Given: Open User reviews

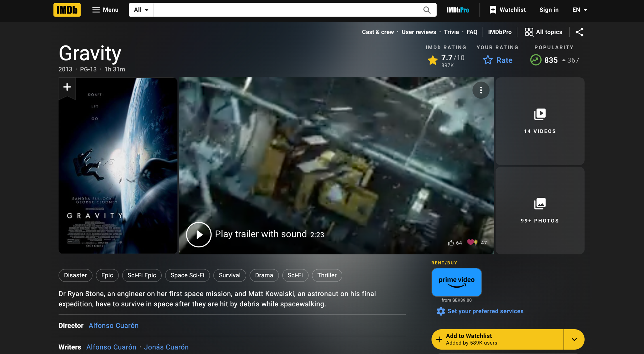Looking at the screenshot, I should (419, 32).
